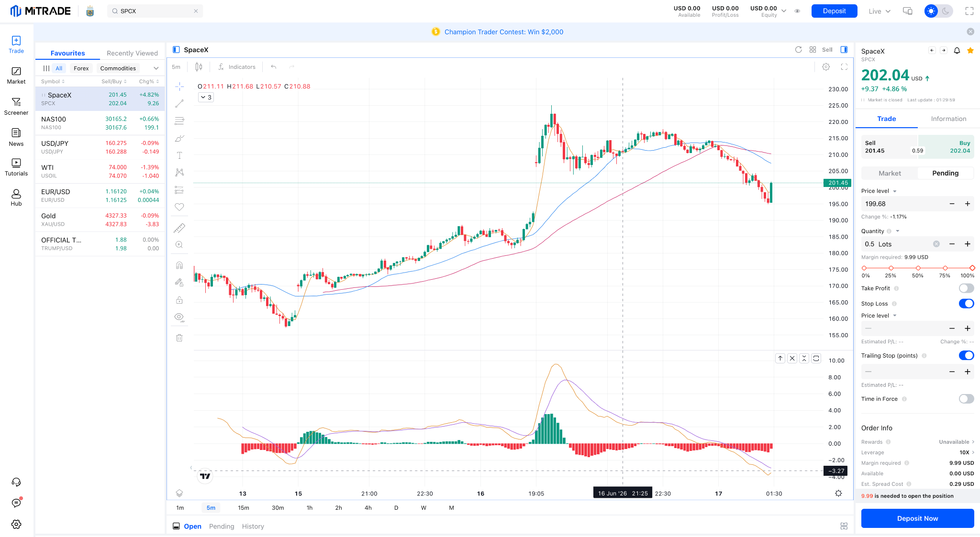Expand the equity balance dropdown arrow

[784, 11]
